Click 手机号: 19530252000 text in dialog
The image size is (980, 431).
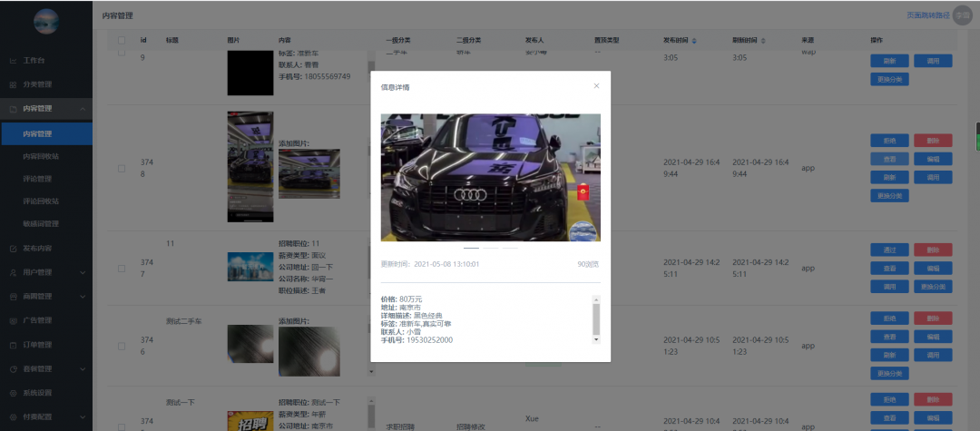coord(416,340)
